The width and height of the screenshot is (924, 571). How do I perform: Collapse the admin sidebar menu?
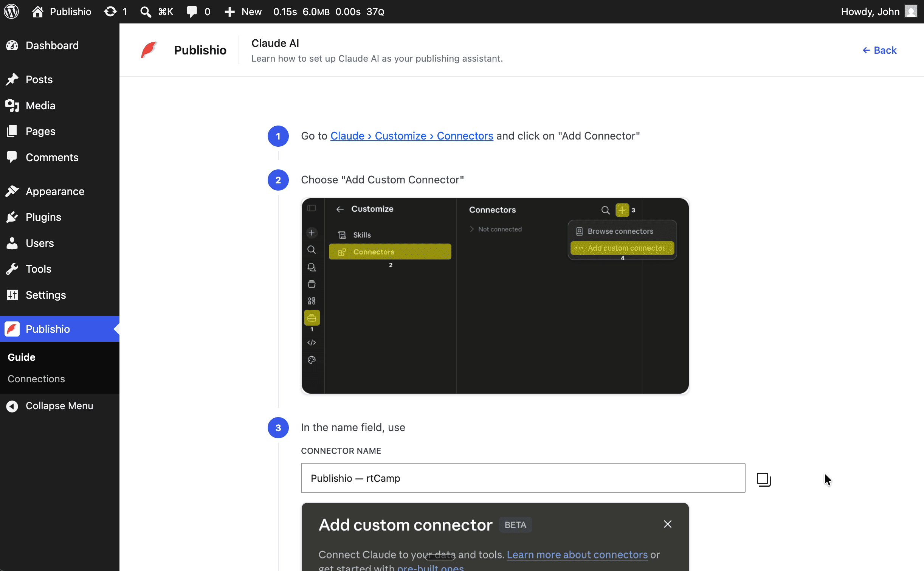[60, 406]
